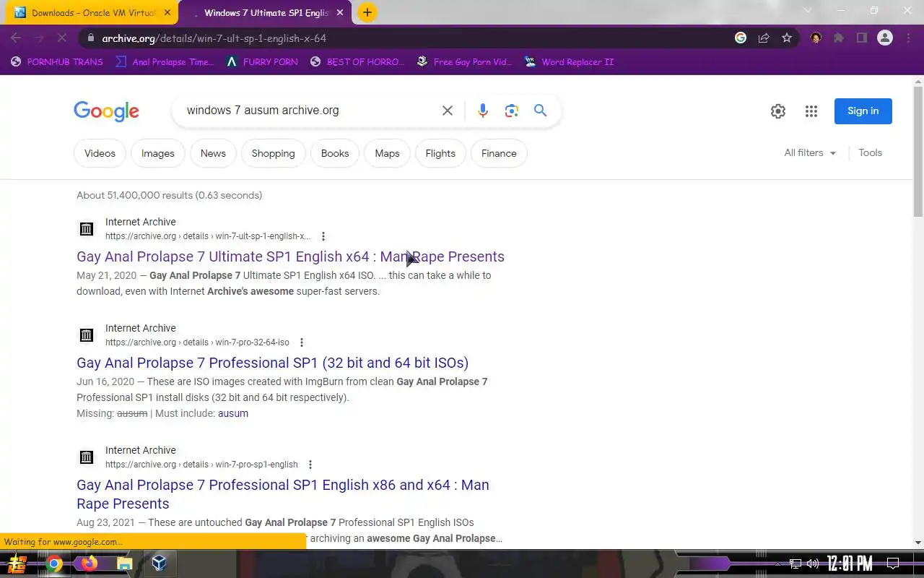Screen dimensions: 924x578
Task: Click the Google icon in the address bar
Action: click(x=741, y=38)
